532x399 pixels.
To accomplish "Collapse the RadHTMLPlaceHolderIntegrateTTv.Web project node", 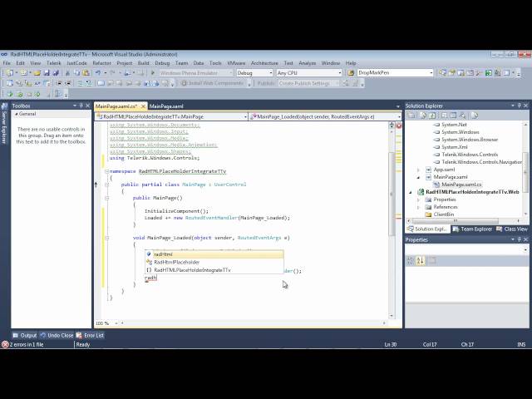I will [411, 192].
